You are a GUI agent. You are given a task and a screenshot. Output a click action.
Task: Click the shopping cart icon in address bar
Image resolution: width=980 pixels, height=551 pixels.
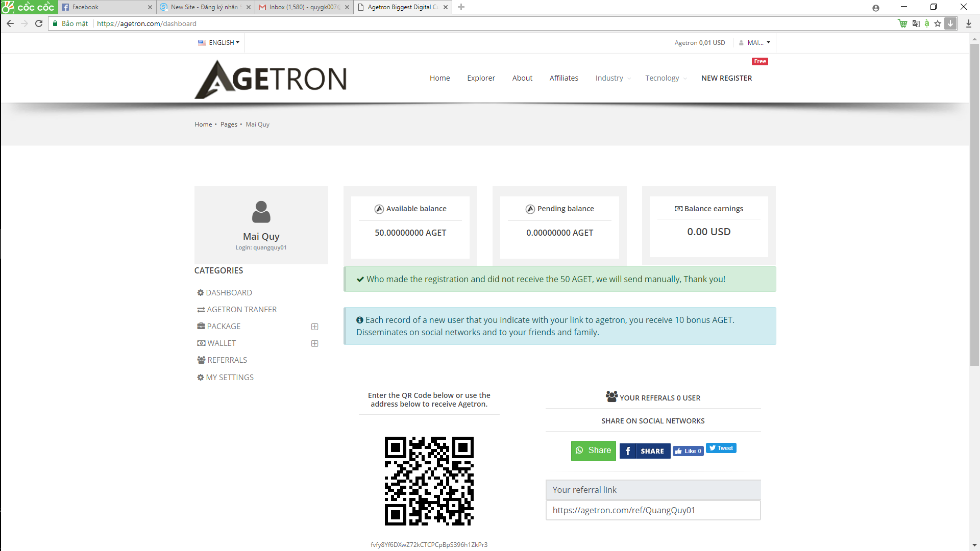click(902, 23)
